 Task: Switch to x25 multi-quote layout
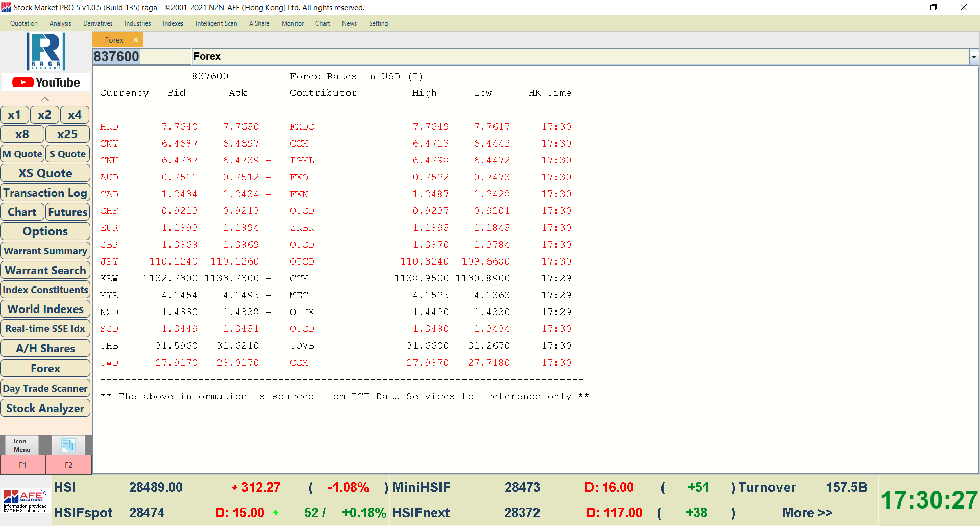coord(67,134)
